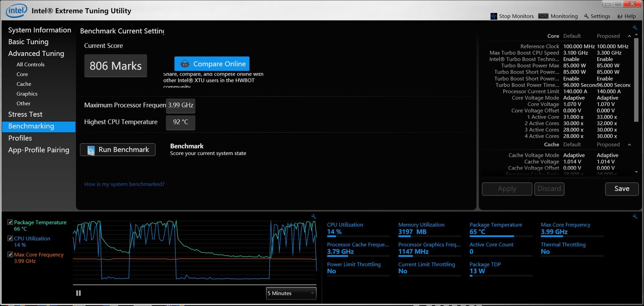Click the Package TDP 13 W tile

pyautogui.click(x=501, y=268)
